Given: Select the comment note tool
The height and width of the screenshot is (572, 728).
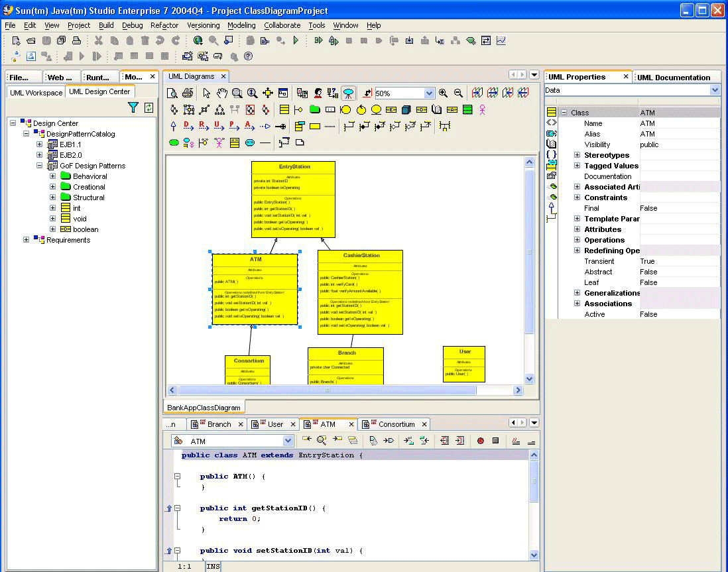Looking at the screenshot, I should 300,143.
